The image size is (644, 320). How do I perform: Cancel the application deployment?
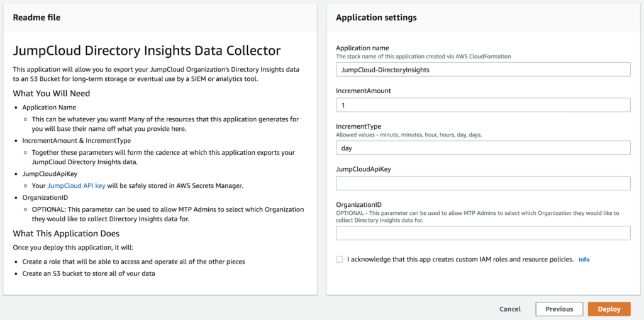coord(509,309)
